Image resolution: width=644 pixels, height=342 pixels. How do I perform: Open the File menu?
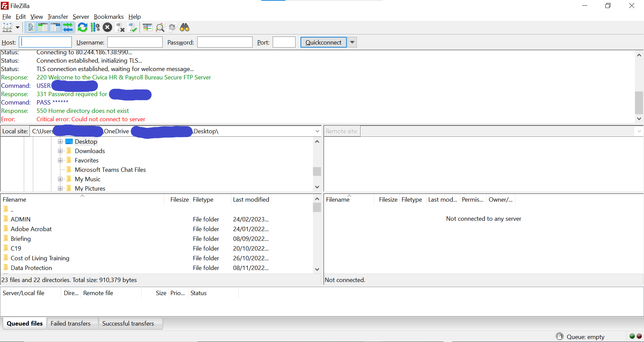click(7, 17)
